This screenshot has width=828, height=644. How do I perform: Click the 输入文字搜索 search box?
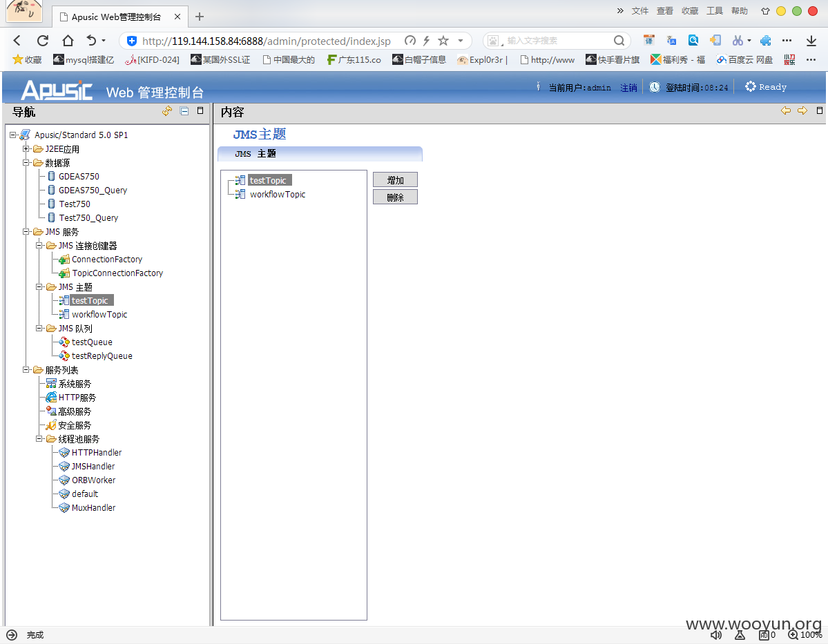pyautogui.click(x=557, y=41)
